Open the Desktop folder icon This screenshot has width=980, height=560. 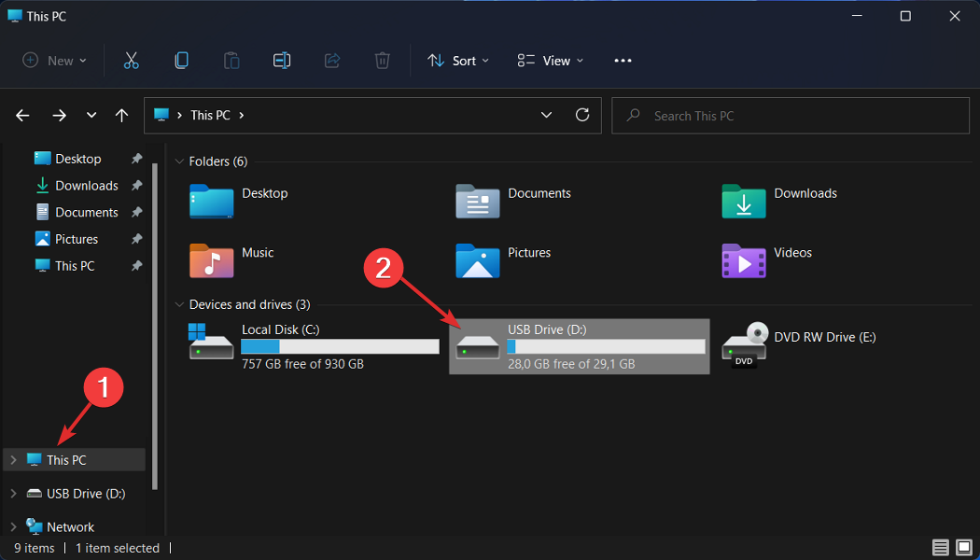pyautogui.click(x=211, y=201)
